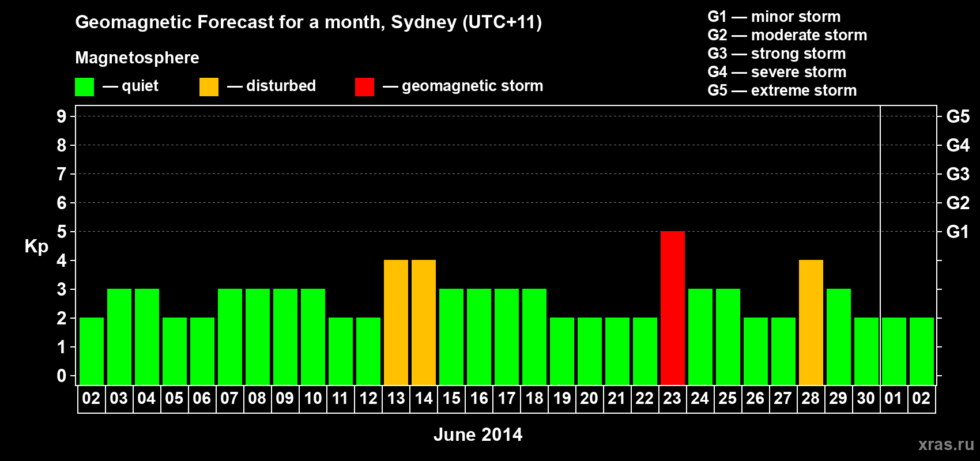The height and width of the screenshot is (461, 980).
Task: Click the green bar above date 10
Action: 313,337
